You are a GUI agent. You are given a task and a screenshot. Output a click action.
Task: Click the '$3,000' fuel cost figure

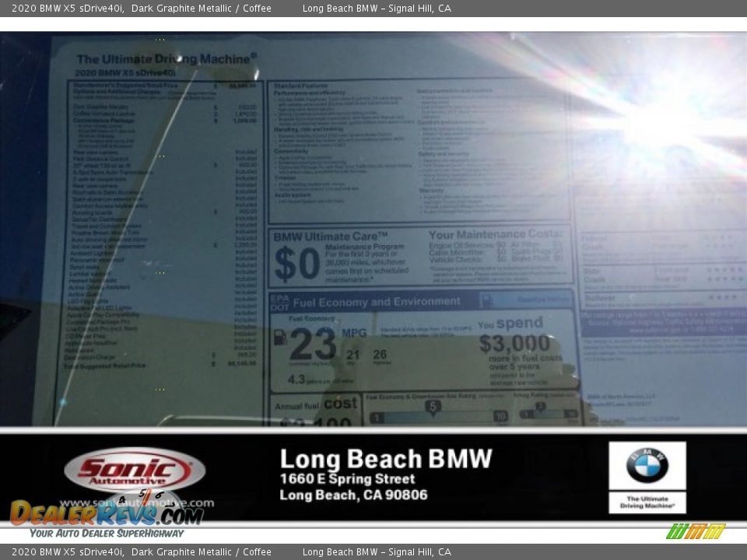[514, 343]
